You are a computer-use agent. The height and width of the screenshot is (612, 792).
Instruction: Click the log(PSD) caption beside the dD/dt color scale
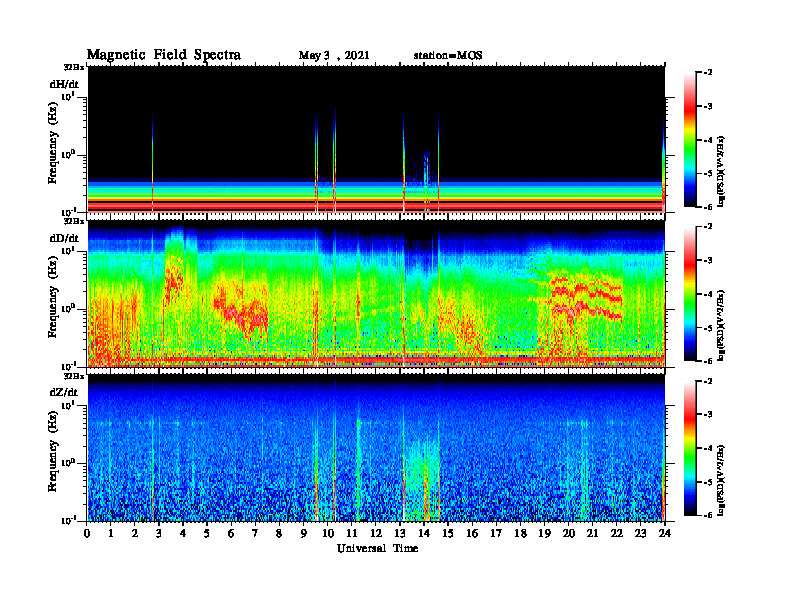pyautogui.click(x=722, y=326)
